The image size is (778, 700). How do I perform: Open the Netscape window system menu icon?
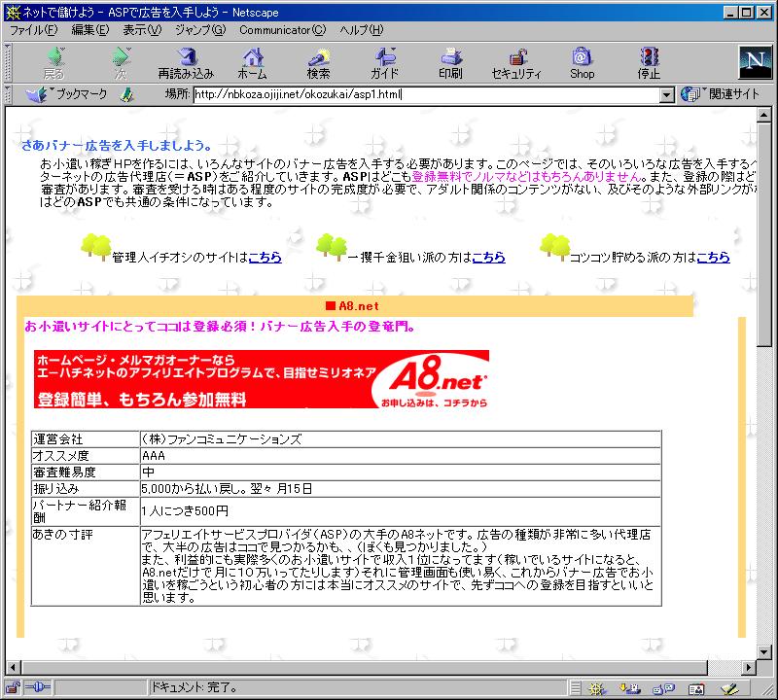(13, 12)
